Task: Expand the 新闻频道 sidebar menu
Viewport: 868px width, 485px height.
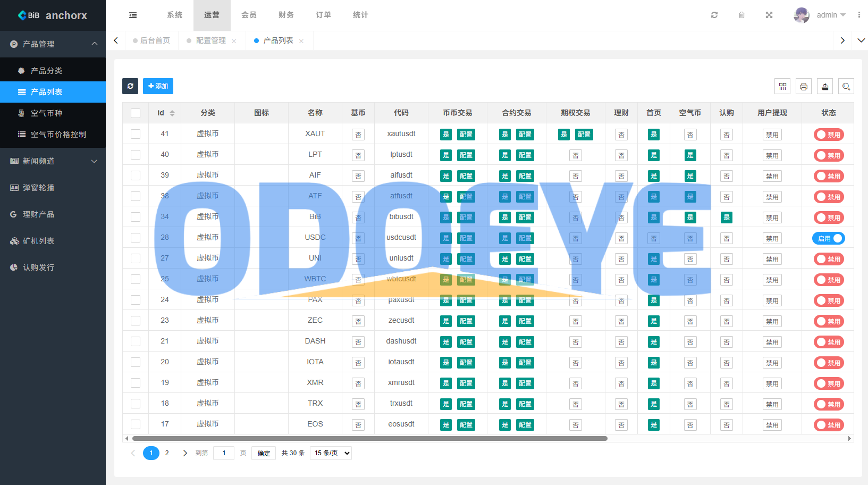Action: [53, 161]
